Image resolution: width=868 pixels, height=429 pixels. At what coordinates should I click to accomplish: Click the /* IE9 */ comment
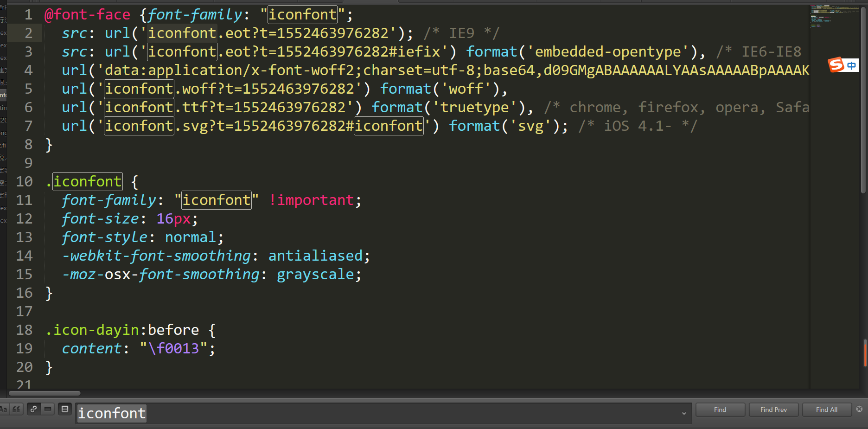pos(461,33)
